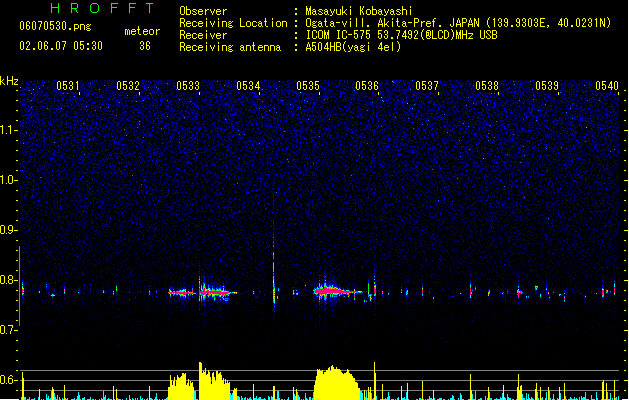Click the 0540 time marker

pyautogui.click(x=607, y=86)
